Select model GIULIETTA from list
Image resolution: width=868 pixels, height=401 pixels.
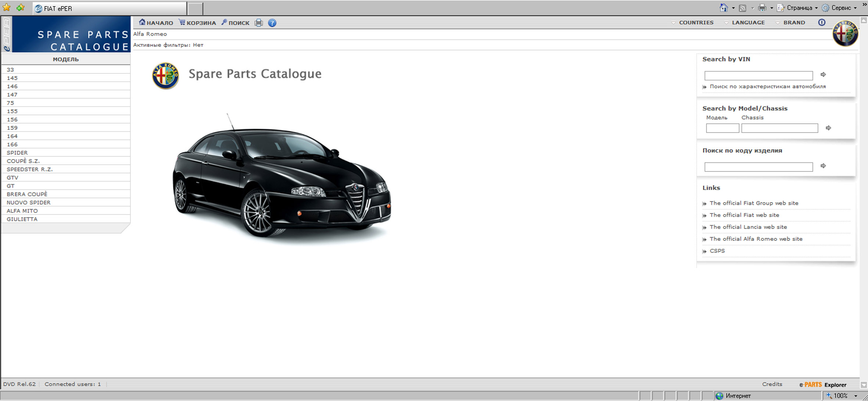point(22,219)
